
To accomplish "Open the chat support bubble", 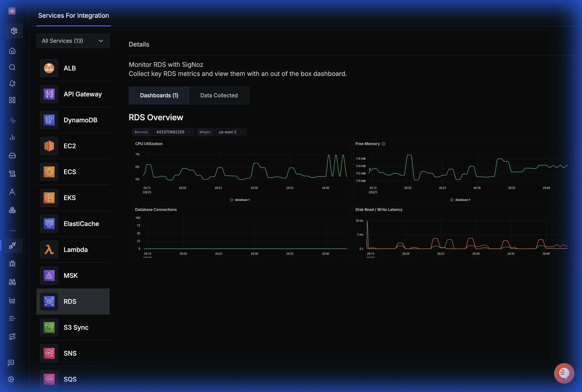I will tap(564, 373).
